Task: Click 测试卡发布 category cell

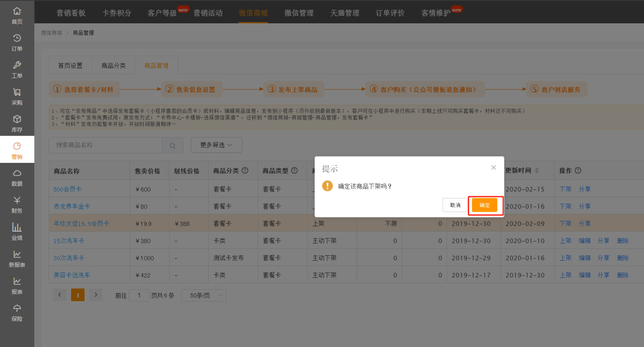Action: point(228,258)
